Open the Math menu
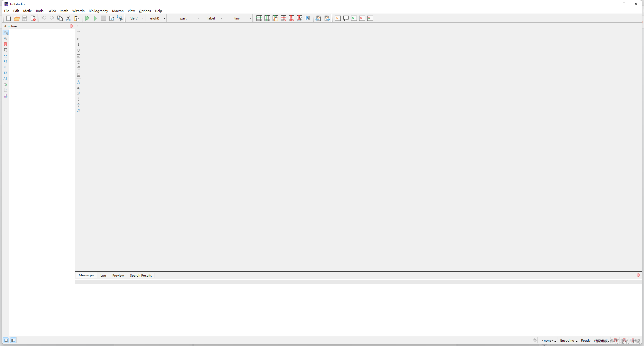The height and width of the screenshot is (346, 644). click(64, 11)
